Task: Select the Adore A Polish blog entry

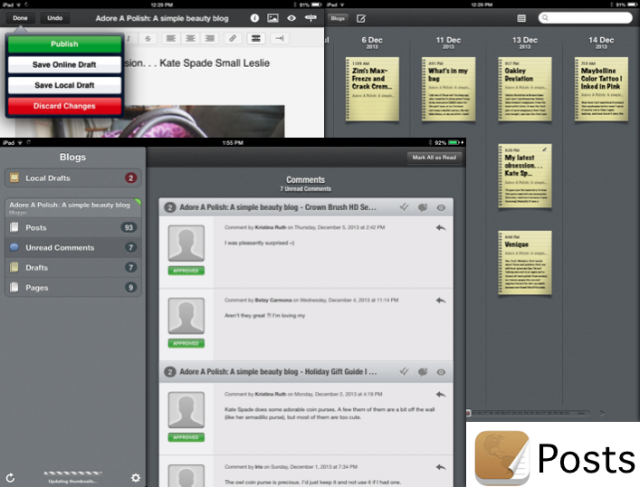Action: click(73, 207)
